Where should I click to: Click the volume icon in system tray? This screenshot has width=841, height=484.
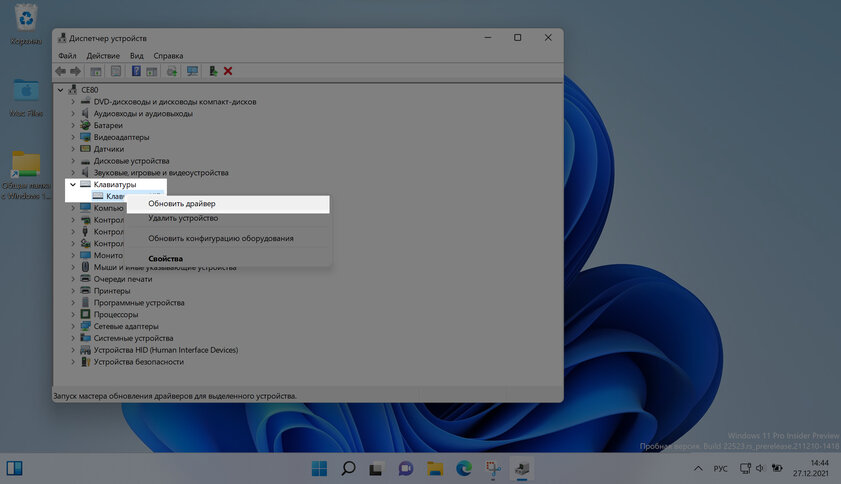[760, 468]
